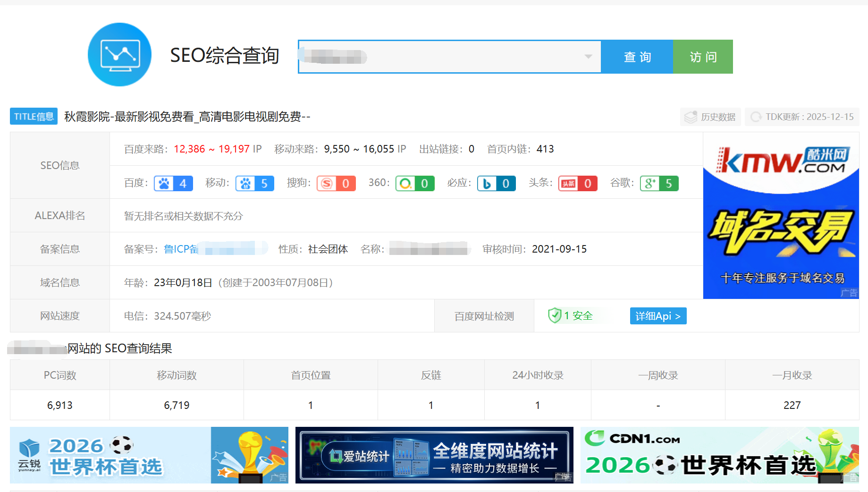Click 一月收录 value 227
The image size is (868, 492).
792,405
